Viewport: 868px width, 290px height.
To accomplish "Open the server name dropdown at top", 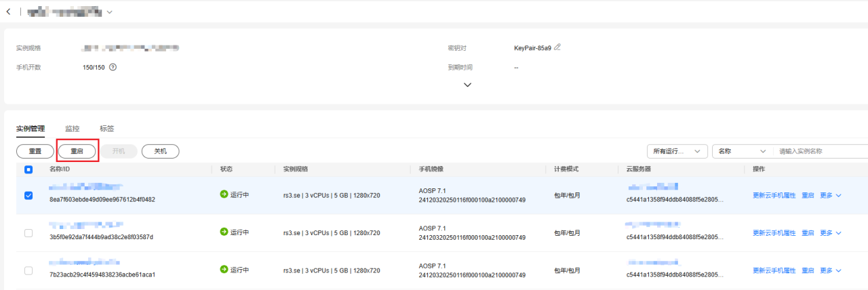I will point(109,12).
